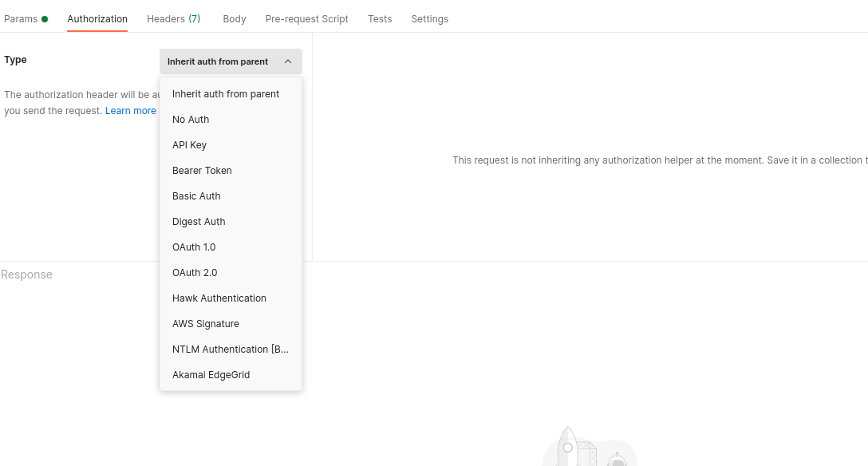The width and height of the screenshot is (868, 466).
Task: Switch to Pre-request Script tab
Action: [306, 19]
